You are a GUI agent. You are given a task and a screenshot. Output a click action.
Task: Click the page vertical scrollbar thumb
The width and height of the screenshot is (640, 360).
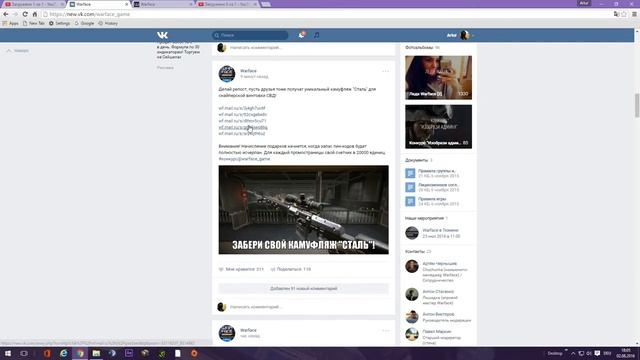click(x=637, y=105)
